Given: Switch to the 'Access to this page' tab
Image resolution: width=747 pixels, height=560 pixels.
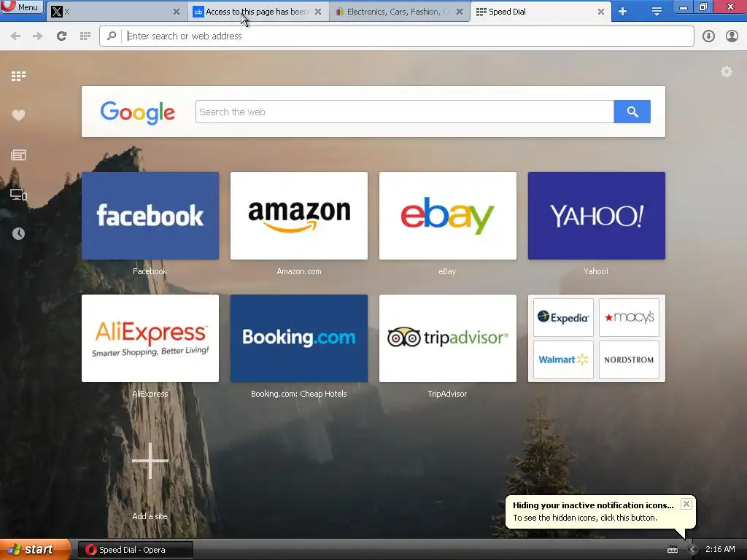Looking at the screenshot, I should pyautogui.click(x=257, y=12).
